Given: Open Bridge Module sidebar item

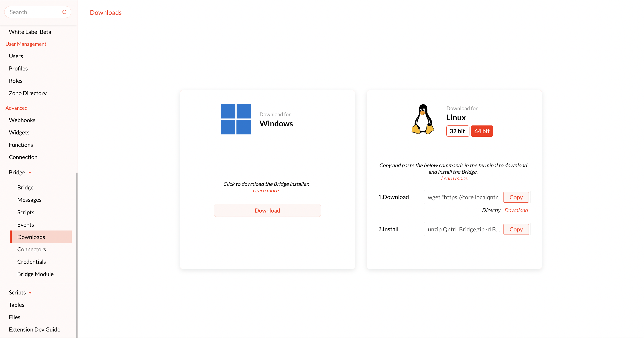Looking at the screenshot, I should (35, 274).
